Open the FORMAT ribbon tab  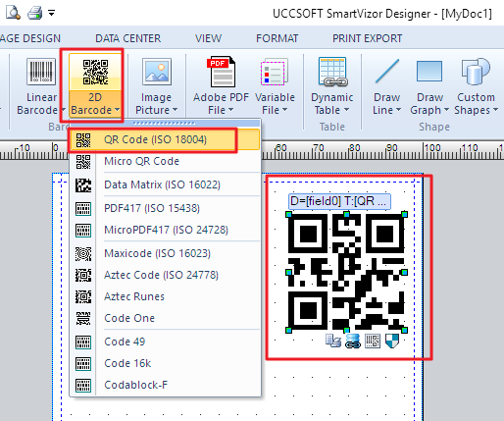(277, 38)
